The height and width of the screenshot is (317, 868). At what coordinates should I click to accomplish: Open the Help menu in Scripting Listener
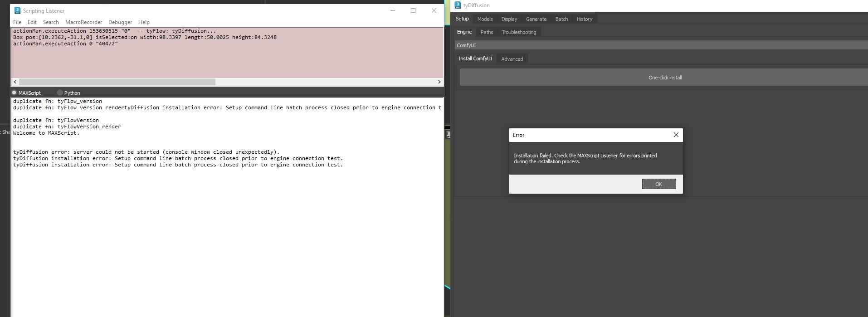click(x=144, y=22)
